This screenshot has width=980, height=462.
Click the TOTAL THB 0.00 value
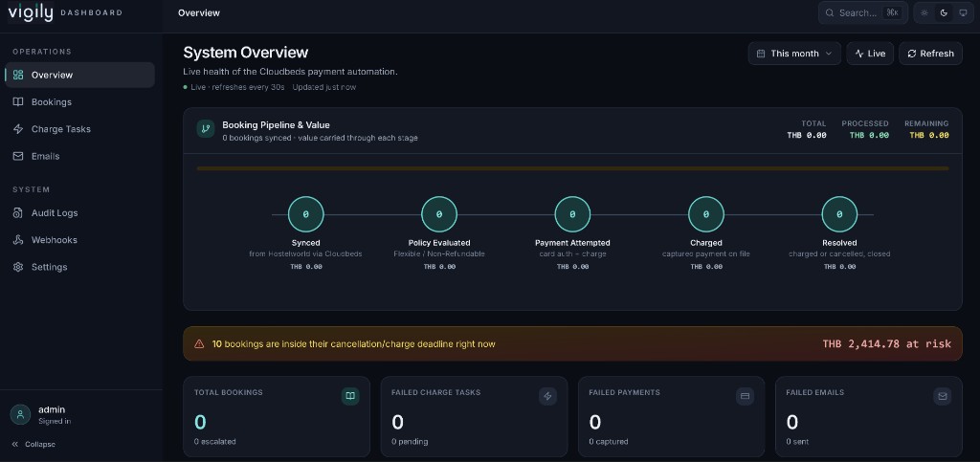pyautogui.click(x=806, y=136)
